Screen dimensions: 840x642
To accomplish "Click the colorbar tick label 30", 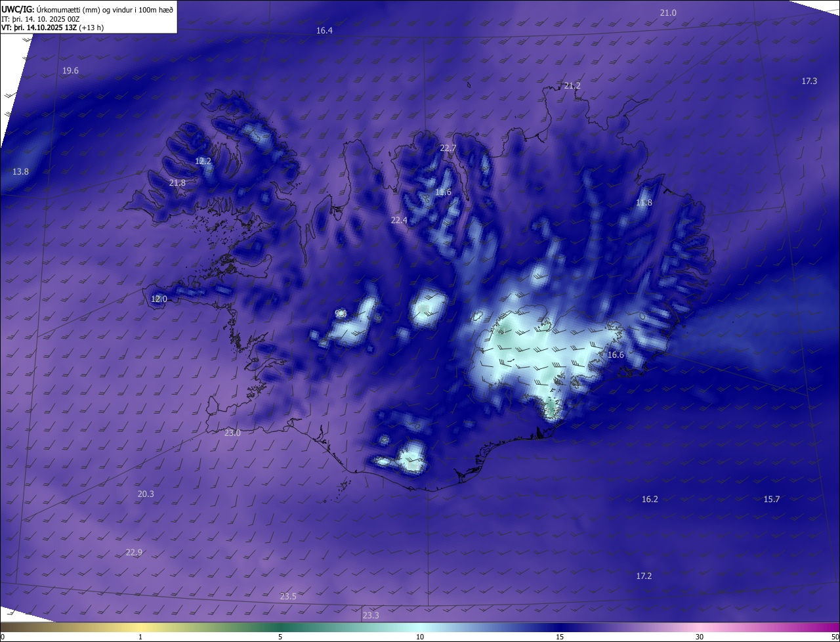I will (x=700, y=637).
